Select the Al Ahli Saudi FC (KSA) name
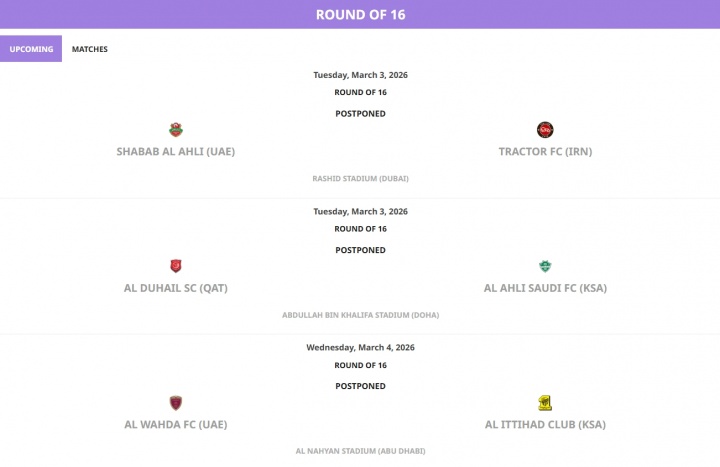The width and height of the screenshot is (720, 467). (x=545, y=288)
